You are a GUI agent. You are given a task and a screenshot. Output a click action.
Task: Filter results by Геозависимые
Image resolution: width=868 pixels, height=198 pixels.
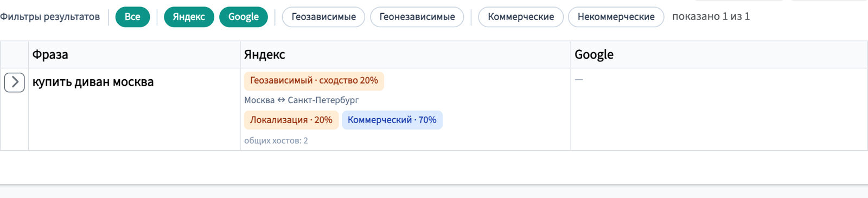click(324, 17)
